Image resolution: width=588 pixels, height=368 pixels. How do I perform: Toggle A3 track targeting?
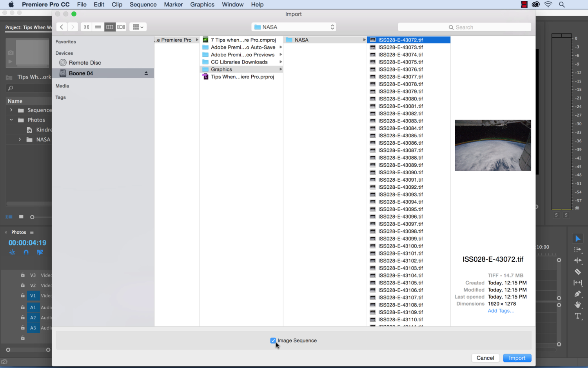click(x=33, y=328)
